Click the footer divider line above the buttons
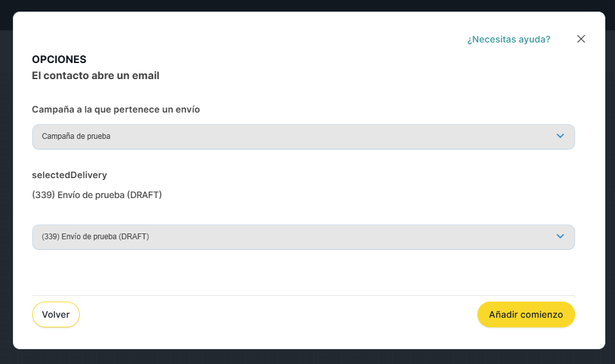Image resolution: width=615 pixels, height=364 pixels. coord(303,295)
